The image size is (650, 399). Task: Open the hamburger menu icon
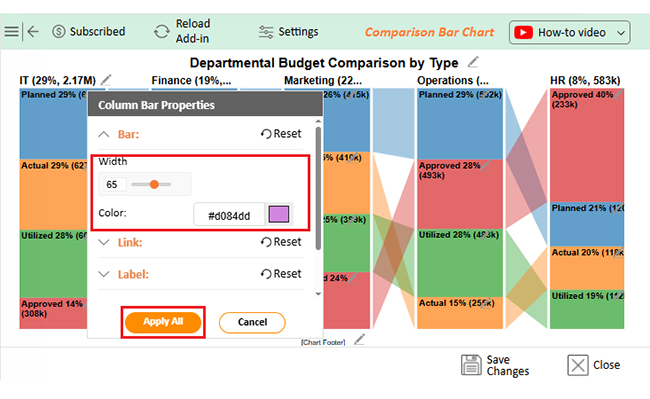coord(11,31)
